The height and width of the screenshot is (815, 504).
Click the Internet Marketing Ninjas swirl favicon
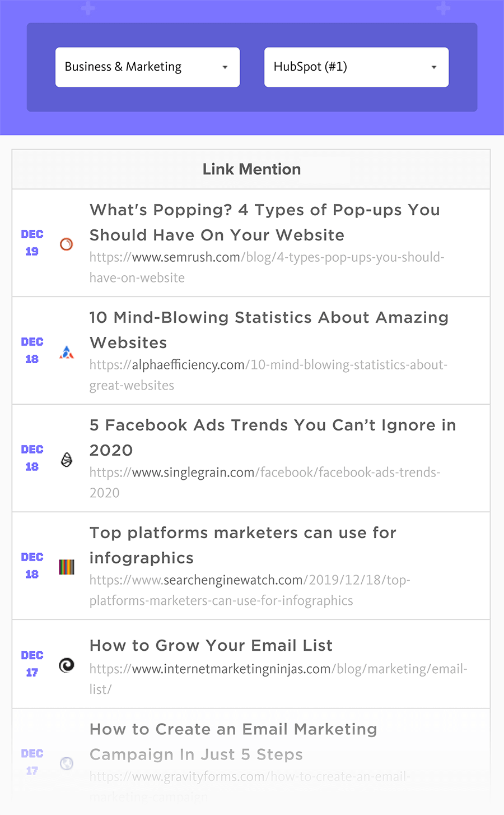tap(67, 665)
